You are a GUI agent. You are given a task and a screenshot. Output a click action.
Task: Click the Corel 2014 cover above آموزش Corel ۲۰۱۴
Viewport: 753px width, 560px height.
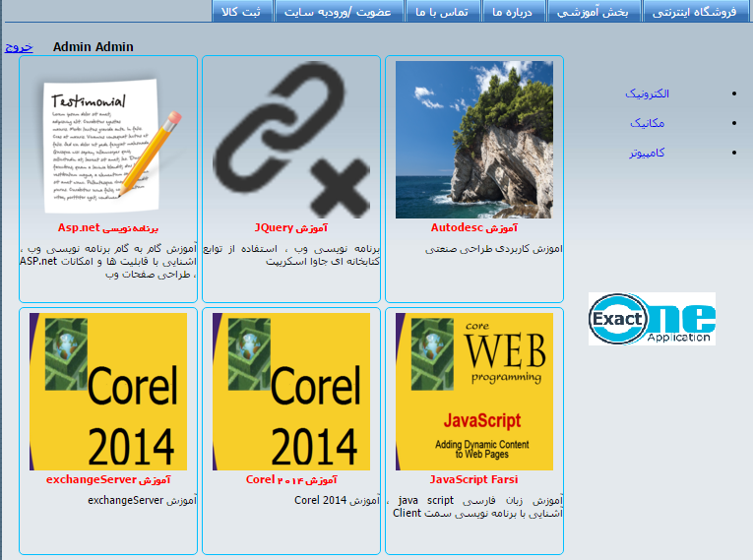[291, 392]
